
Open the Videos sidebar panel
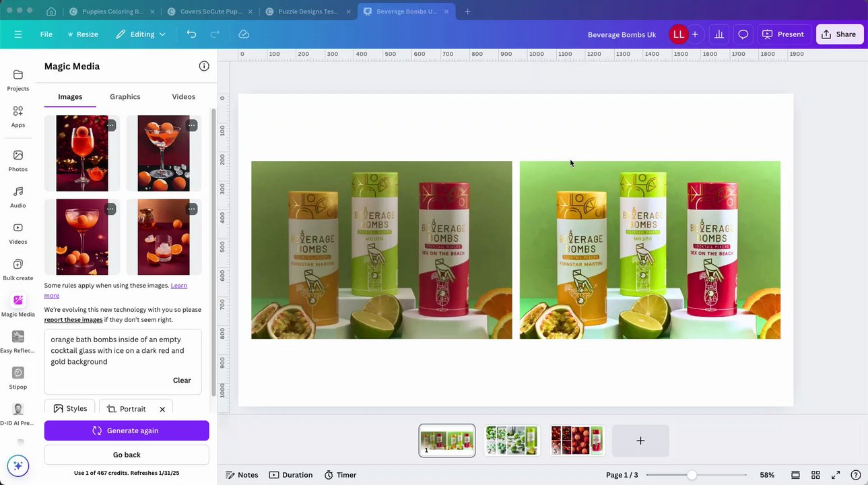coord(18,234)
